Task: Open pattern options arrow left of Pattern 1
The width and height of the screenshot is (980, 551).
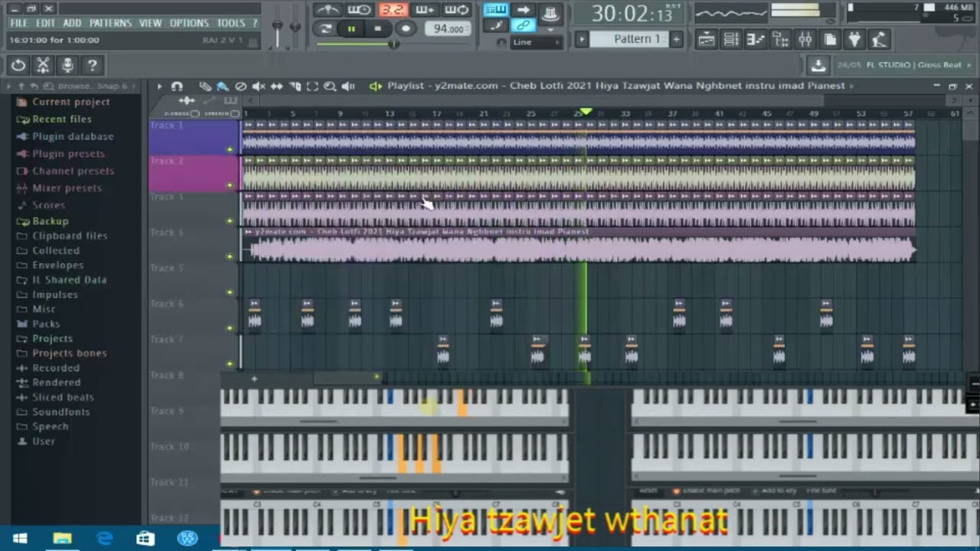Action: coord(582,39)
